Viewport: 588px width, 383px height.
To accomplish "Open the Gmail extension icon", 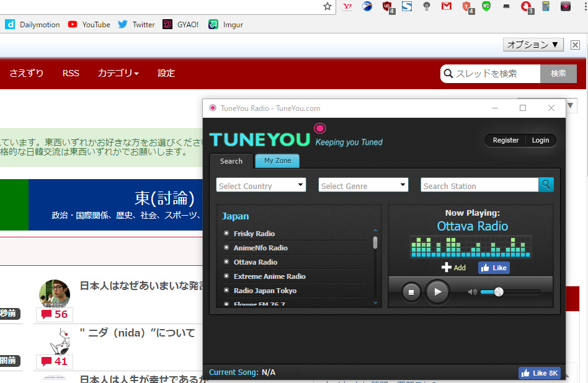I will [x=446, y=6].
